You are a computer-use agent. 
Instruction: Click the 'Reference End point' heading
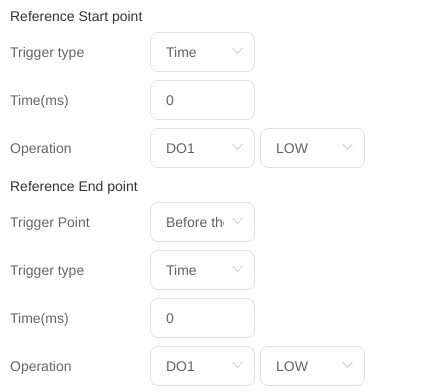(x=74, y=187)
